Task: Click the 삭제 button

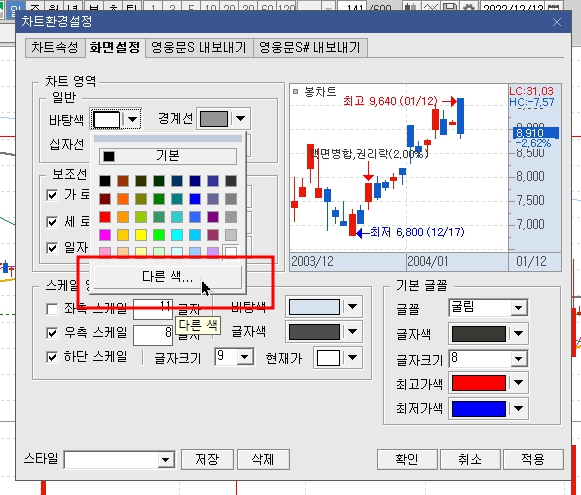Action: (263, 459)
